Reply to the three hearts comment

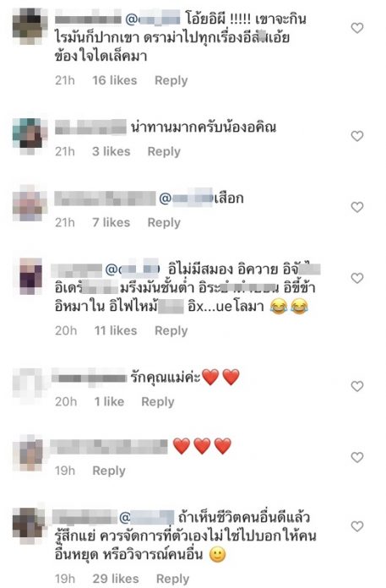tap(109, 471)
